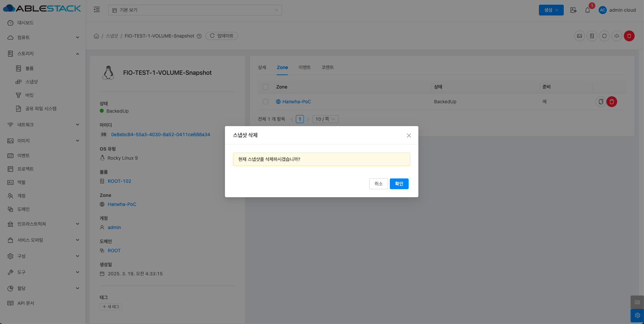This screenshot has height=324, width=644.
Task: Click the refresh icon in top-right toolbar
Action: [604, 36]
